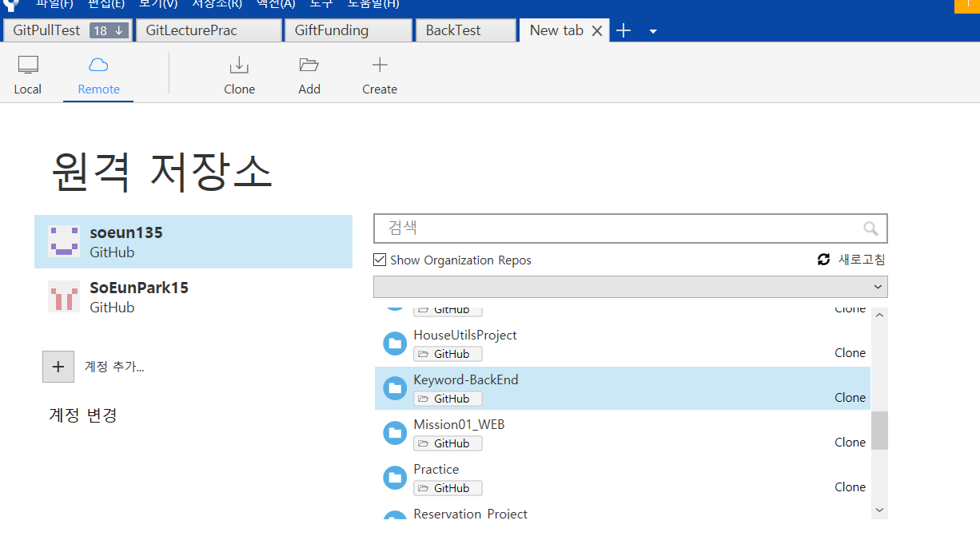Click the Clone toolbar icon

click(x=239, y=66)
